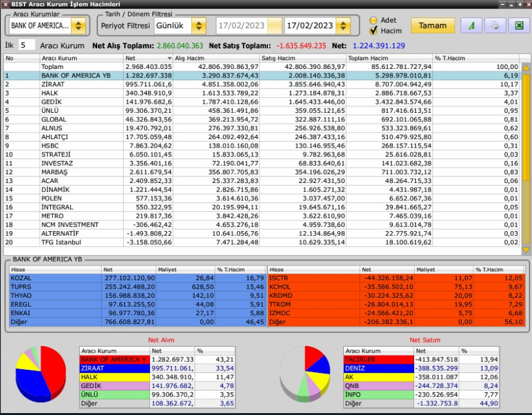Expand the Periyot Filtresi Günlük dropdown
The height and width of the screenshot is (415, 532).
[199, 26]
